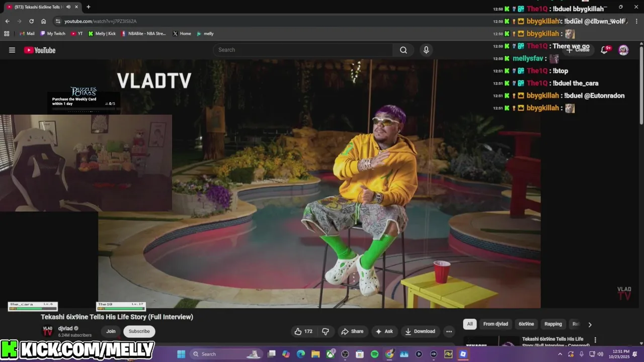Screen dimensions: 644x362
Task: Dislike the video
Action: (x=326, y=331)
